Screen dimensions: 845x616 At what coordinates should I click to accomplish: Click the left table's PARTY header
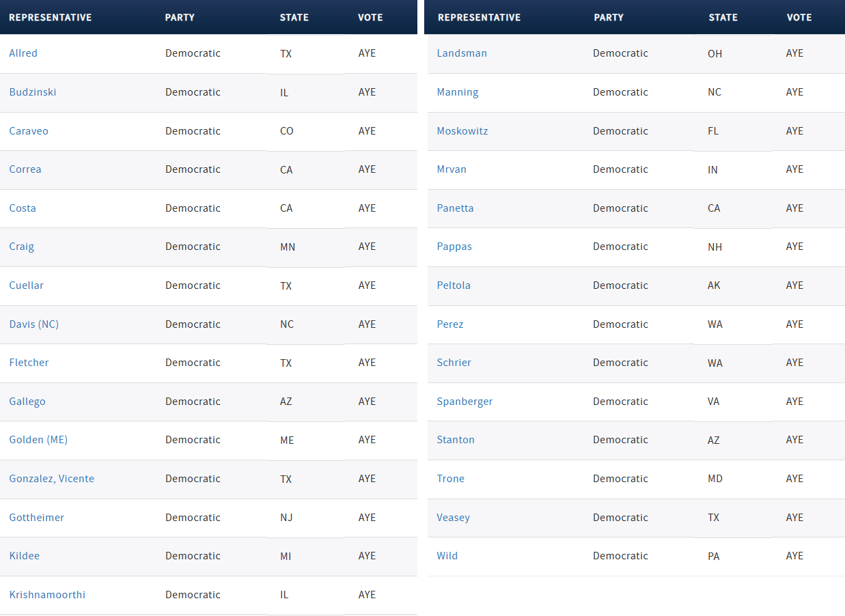coord(180,17)
